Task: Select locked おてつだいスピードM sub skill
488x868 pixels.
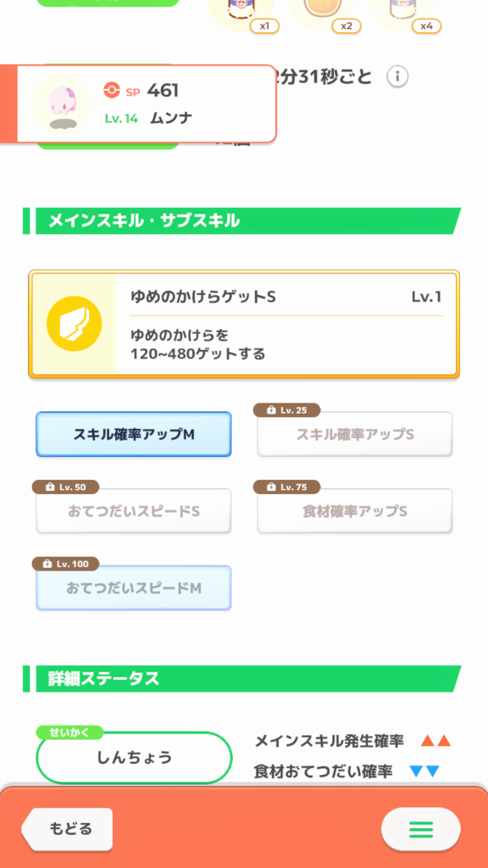Action: point(134,588)
